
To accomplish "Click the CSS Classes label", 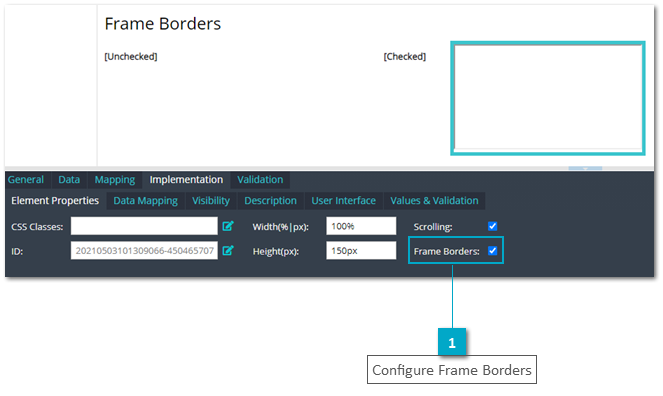I will pyautogui.click(x=37, y=227).
